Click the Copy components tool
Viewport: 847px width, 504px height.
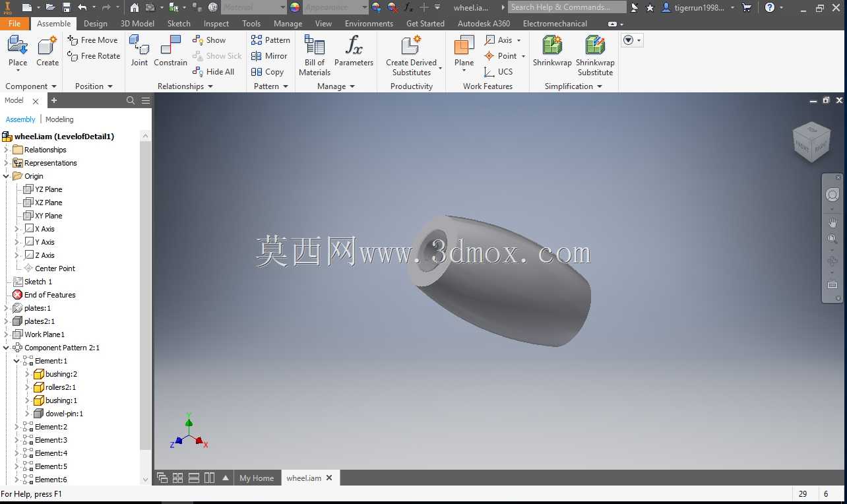pos(267,72)
